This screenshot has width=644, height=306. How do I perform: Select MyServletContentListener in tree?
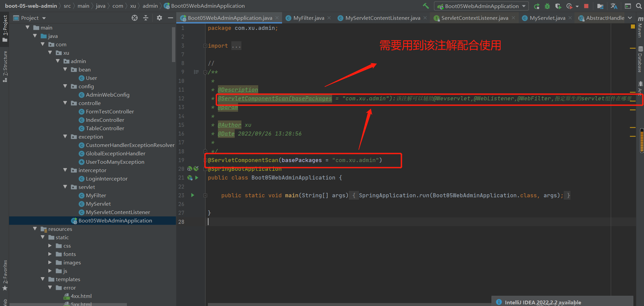118,212
